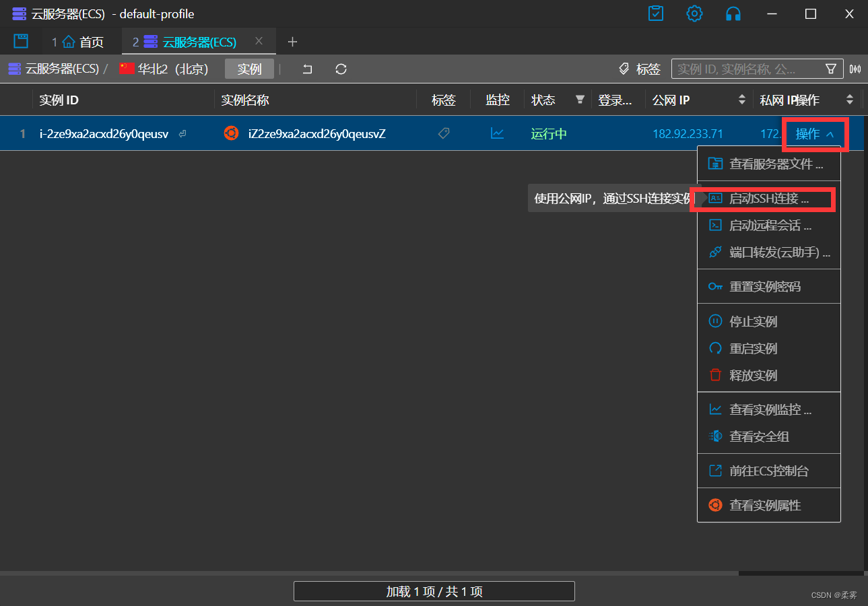This screenshot has height=606, width=868.
Task: Collapse the 操作 dropdown
Action: click(x=815, y=134)
